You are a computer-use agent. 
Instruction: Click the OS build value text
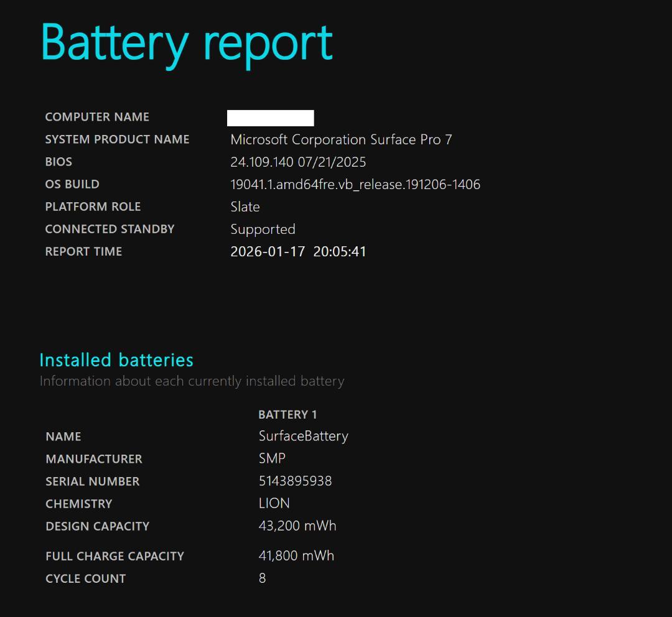click(355, 184)
